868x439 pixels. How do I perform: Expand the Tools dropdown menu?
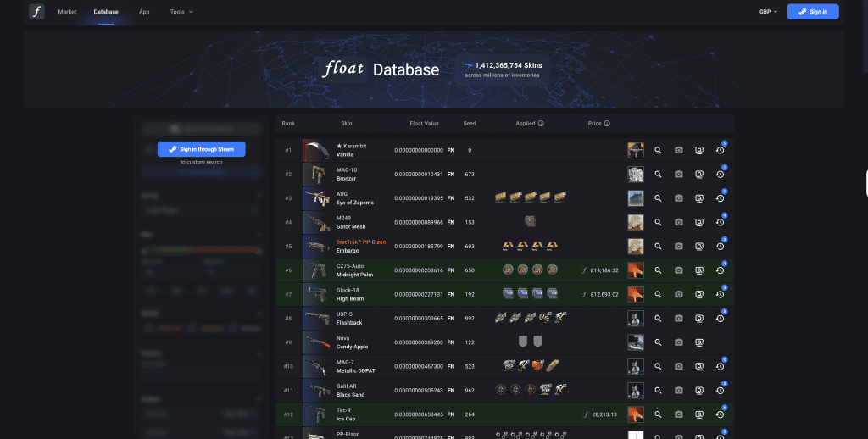[181, 12]
